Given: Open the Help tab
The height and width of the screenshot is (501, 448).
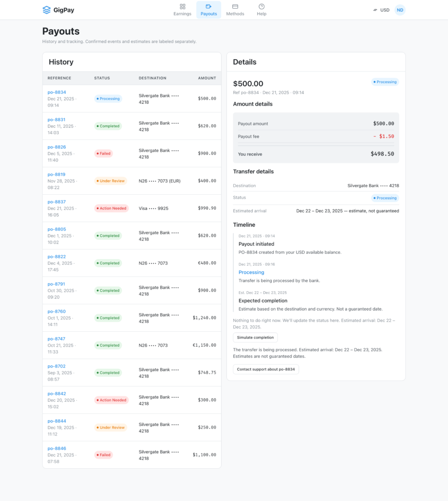Looking at the screenshot, I should point(262,10).
